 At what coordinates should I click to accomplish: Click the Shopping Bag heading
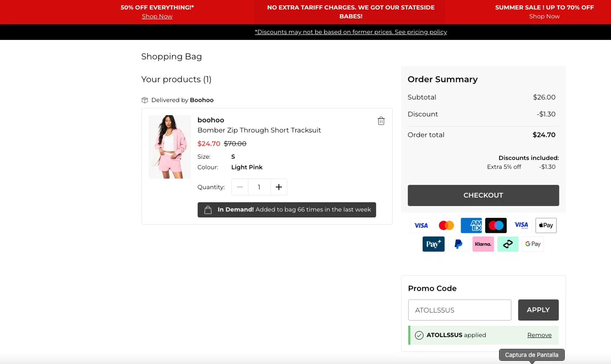[171, 57]
